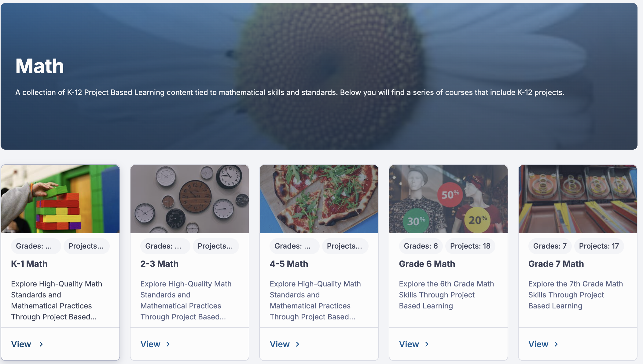Follow the View link for Grade 6 Math
Image resolution: width=643 pixels, height=364 pixels.
click(x=409, y=344)
